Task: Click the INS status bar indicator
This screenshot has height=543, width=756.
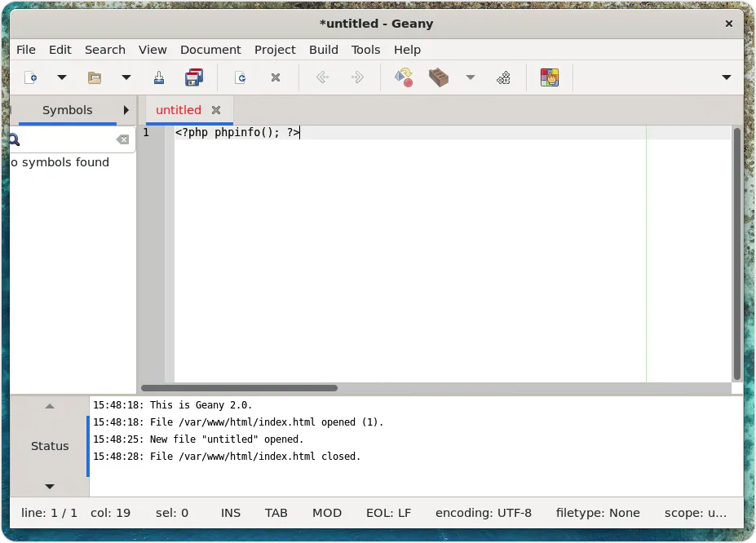Action: click(231, 513)
